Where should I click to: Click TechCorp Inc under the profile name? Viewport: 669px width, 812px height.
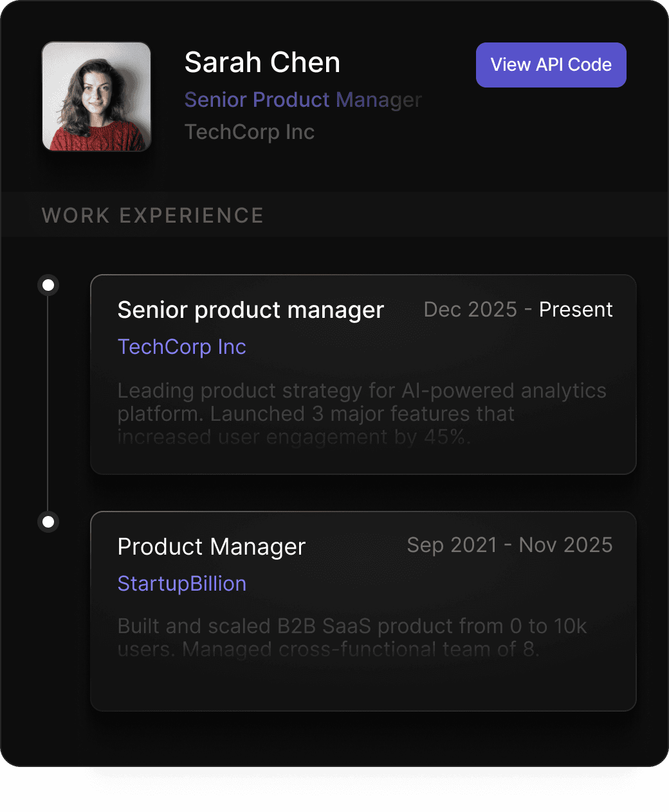pos(249,132)
